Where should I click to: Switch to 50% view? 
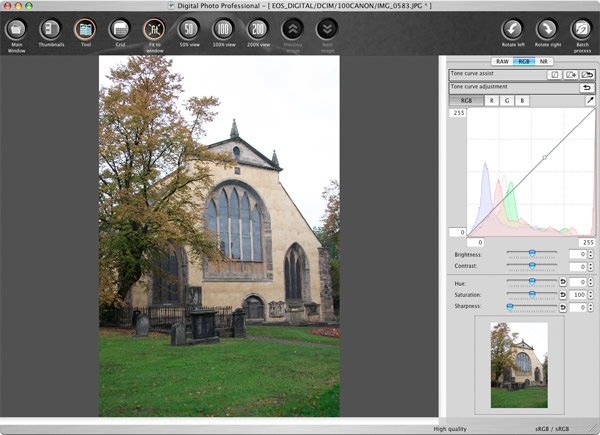point(189,29)
